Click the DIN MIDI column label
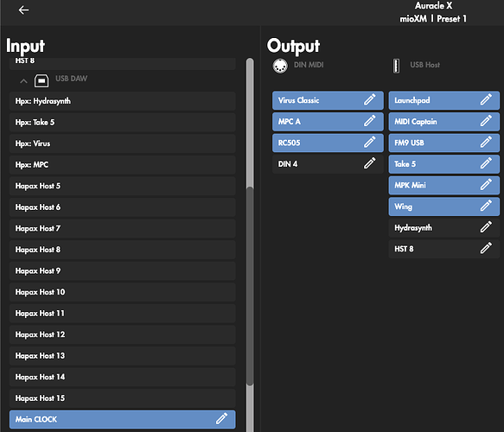 coord(309,65)
